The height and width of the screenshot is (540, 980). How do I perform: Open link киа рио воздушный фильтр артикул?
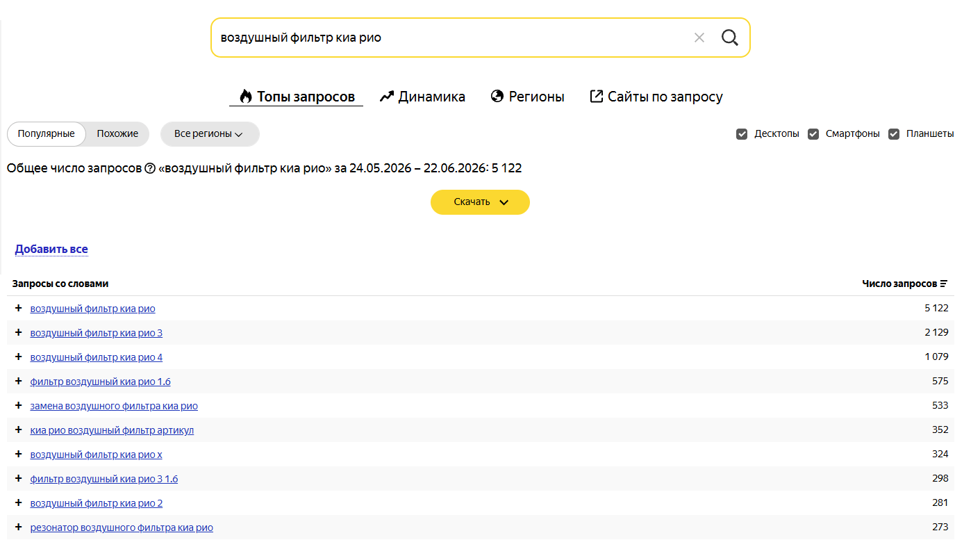point(113,430)
